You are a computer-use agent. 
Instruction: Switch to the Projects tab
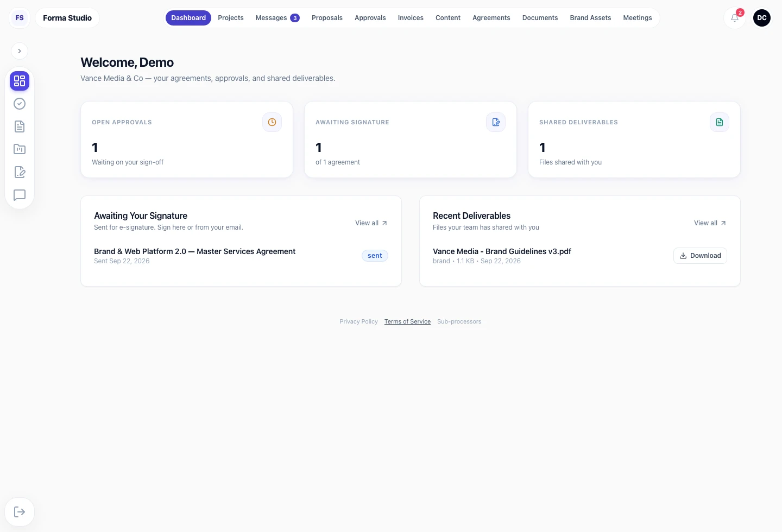point(231,18)
